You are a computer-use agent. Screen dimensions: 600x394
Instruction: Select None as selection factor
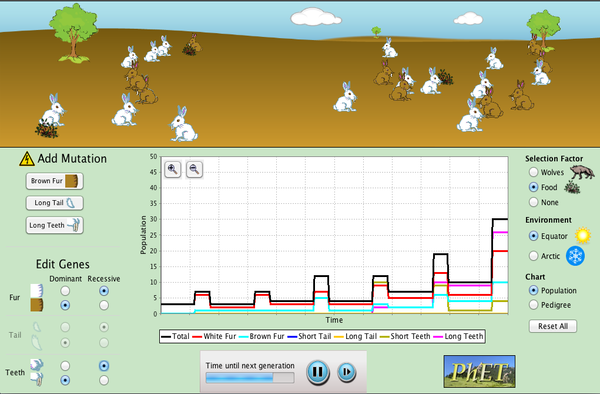[x=533, y=202]
